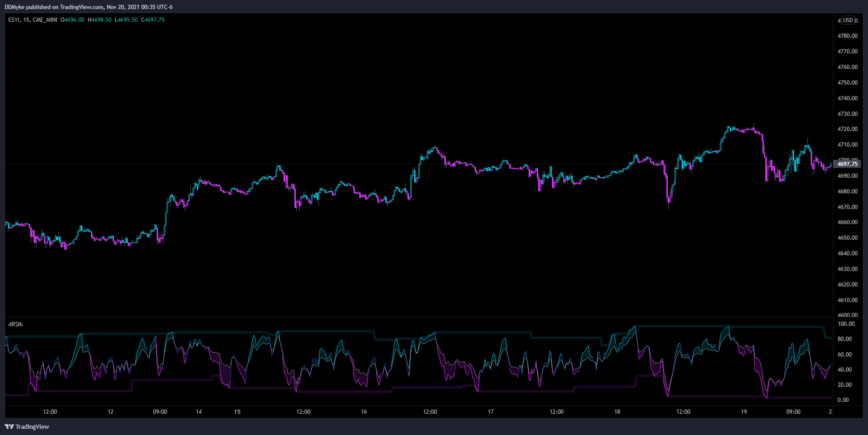Viewport: 868px width, 435px height.
Task: Click the 100.00 indicator scale label
Action: pyautogui.click(x=846, y=324)
